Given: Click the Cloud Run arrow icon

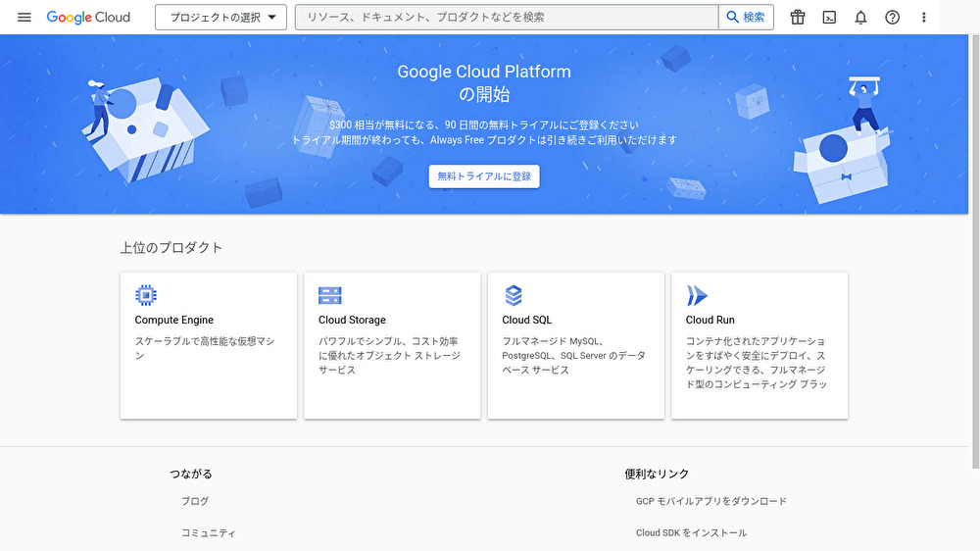Looking at the screenshot, I should 697,295.
